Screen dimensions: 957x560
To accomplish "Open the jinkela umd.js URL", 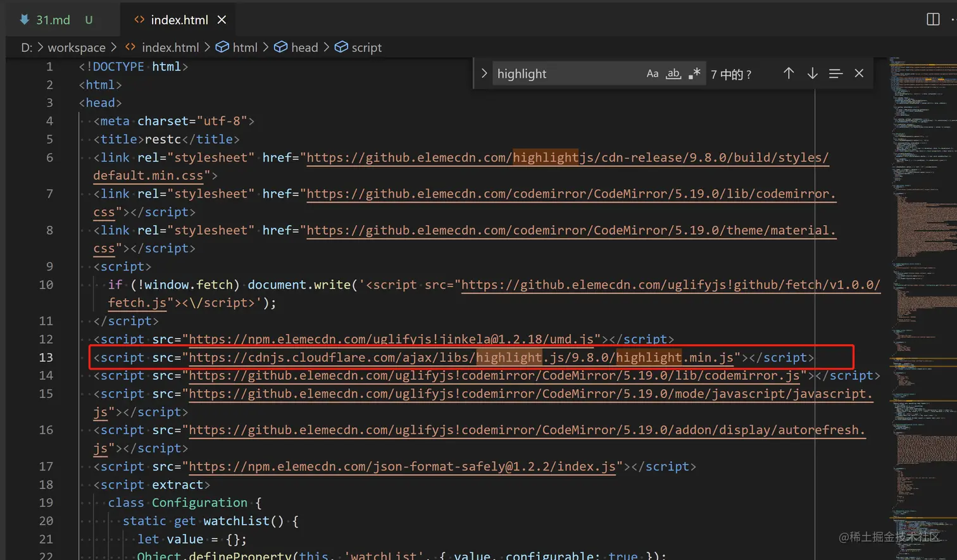I will point(391,339).
